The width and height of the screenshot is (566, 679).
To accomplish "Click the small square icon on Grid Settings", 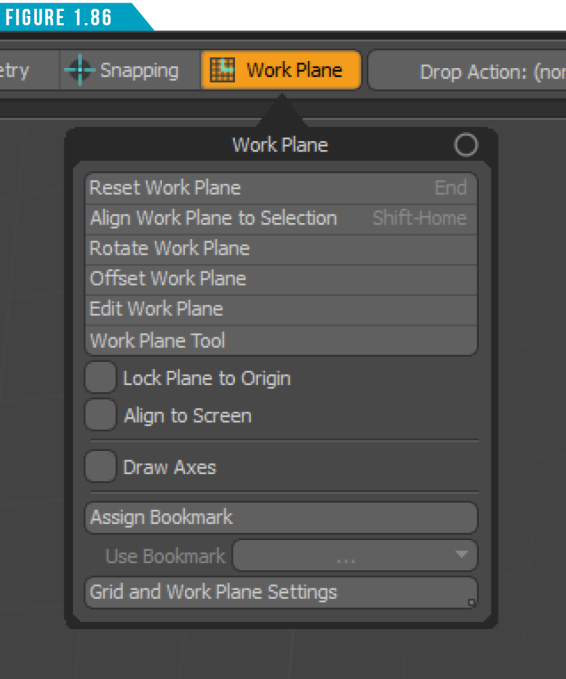I will pyautogui.click(x=471, y=602).
